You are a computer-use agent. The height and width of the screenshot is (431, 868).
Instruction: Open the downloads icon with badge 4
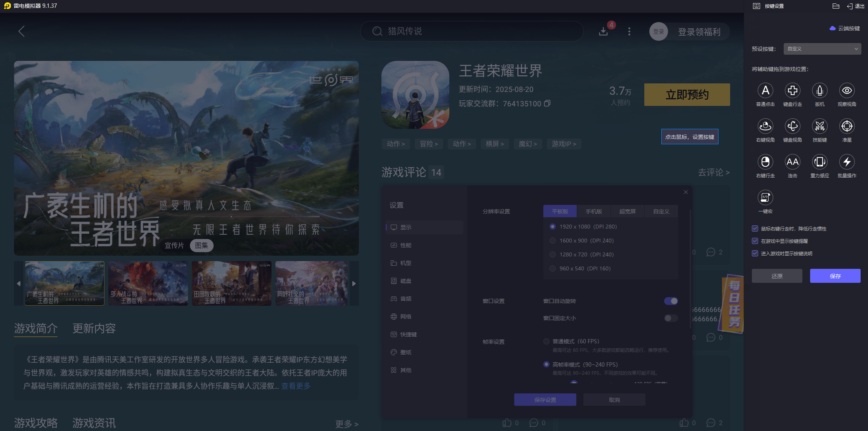tap(604, 31)
